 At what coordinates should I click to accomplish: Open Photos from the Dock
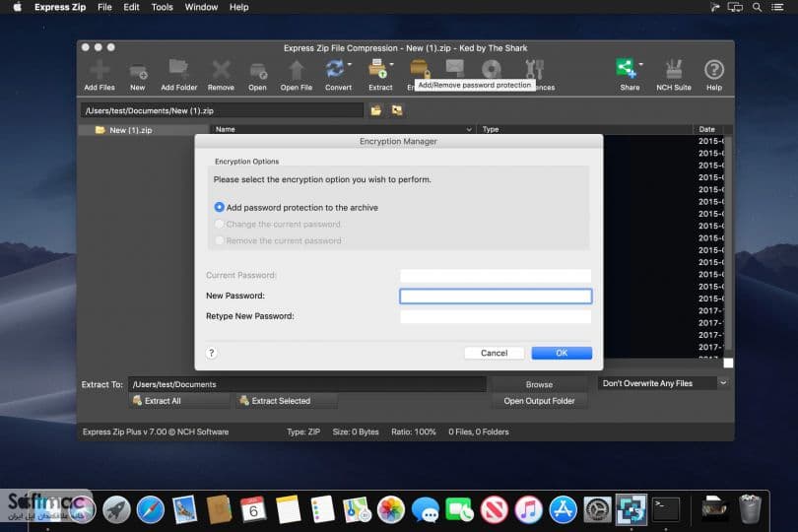tap(391, 509)
